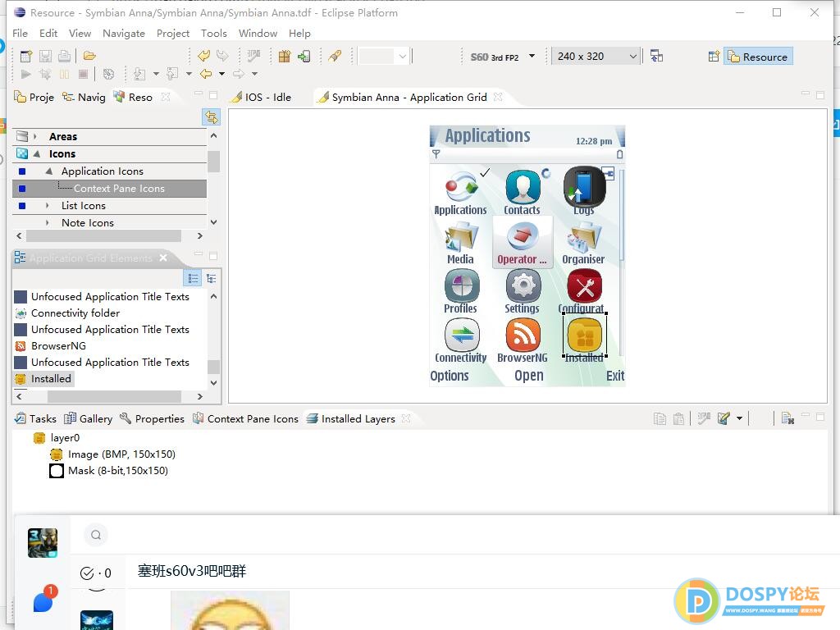Open the File menu
The height and width of the screenshot is (630, 840).
20,33
